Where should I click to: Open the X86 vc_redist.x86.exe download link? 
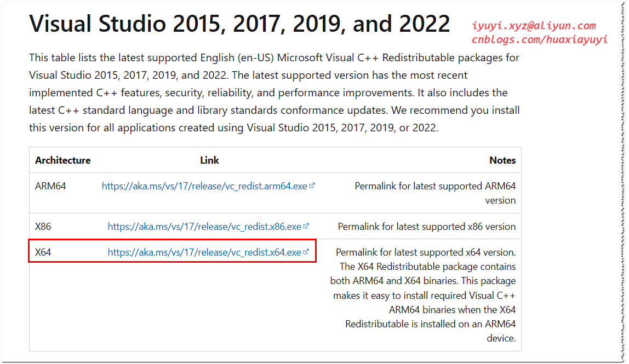click(x=204, y=227)
